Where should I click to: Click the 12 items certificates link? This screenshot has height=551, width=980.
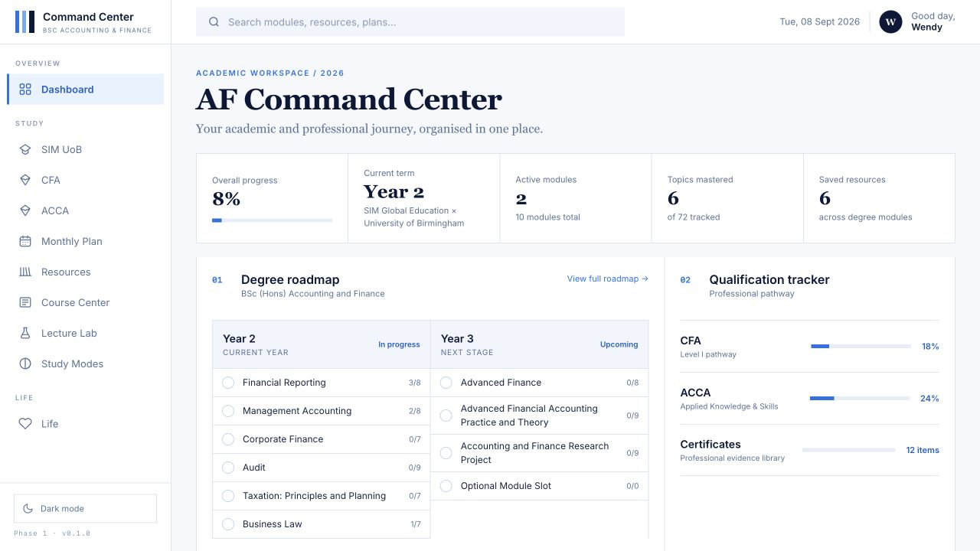[x=923, y=450]
